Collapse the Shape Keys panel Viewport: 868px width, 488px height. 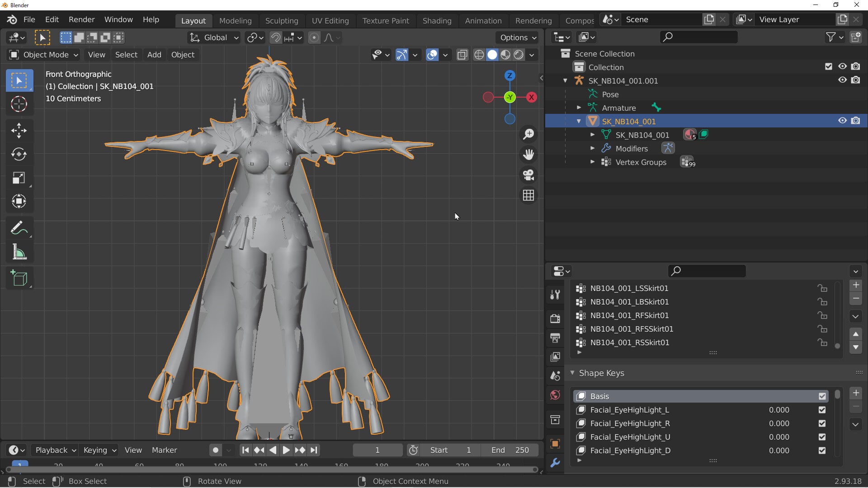coord(572,373)
